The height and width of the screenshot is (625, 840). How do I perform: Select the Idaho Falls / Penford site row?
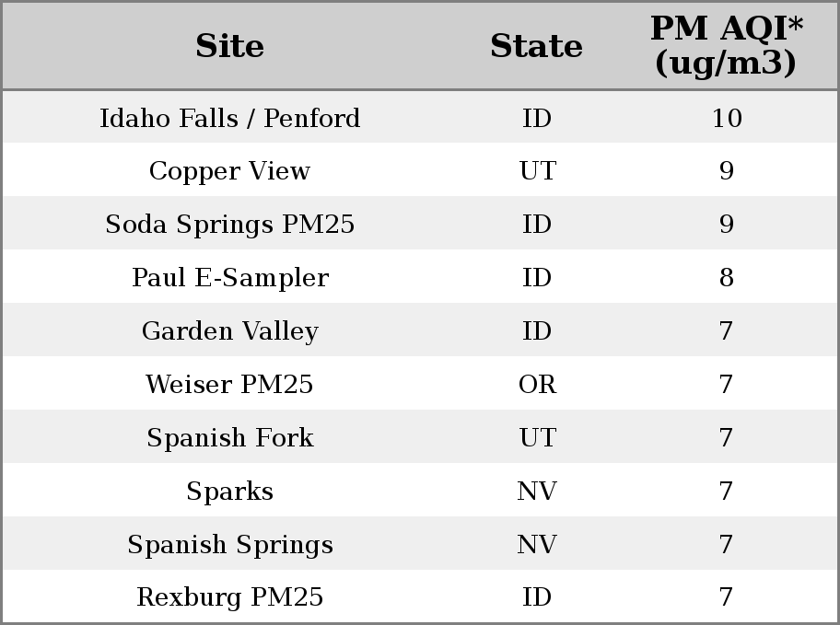(x=420, y=117)
